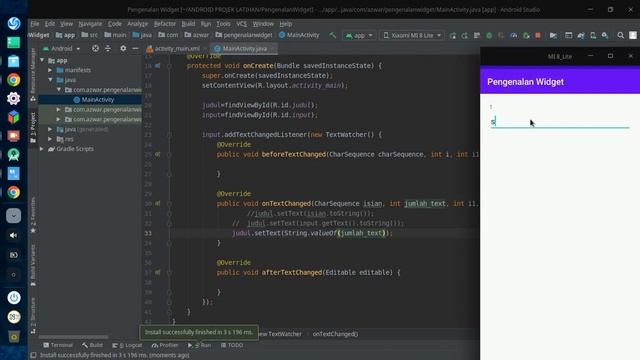The height and width of the screenshot is (360, 640).
Task: Open the SDK Manager toolbar icon
Action: coord(605,36)
